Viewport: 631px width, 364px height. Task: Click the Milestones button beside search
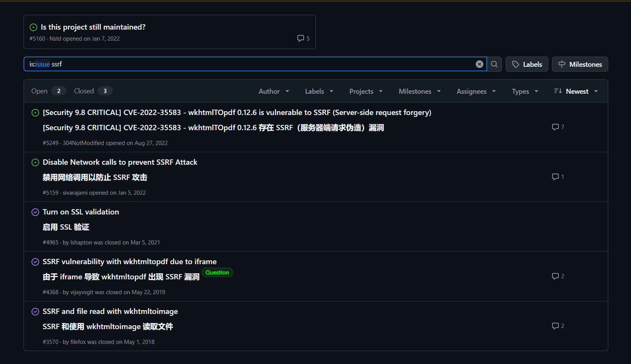tap(580, 64)
